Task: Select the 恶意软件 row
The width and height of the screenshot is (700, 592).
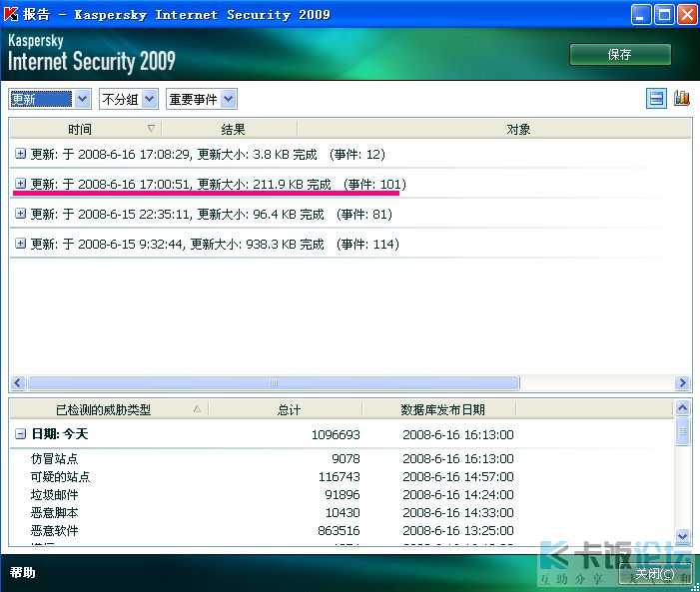Action: 342,530
